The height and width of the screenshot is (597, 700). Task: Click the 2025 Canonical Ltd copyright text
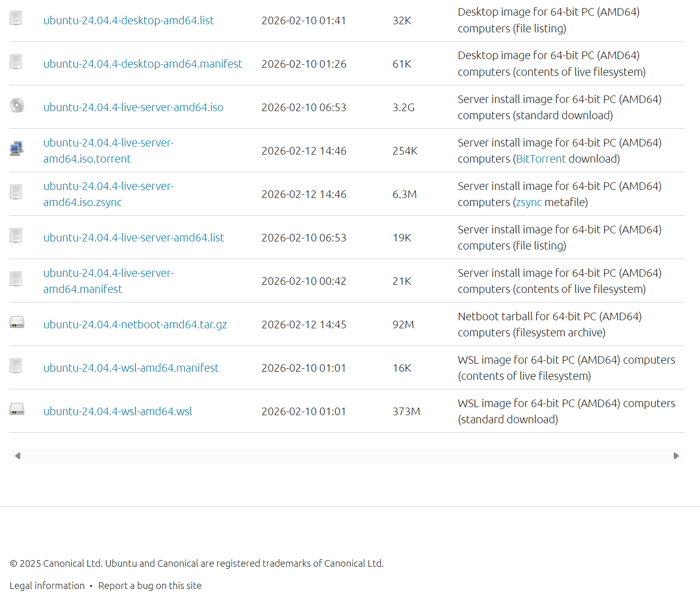click(x=196, y=563)
